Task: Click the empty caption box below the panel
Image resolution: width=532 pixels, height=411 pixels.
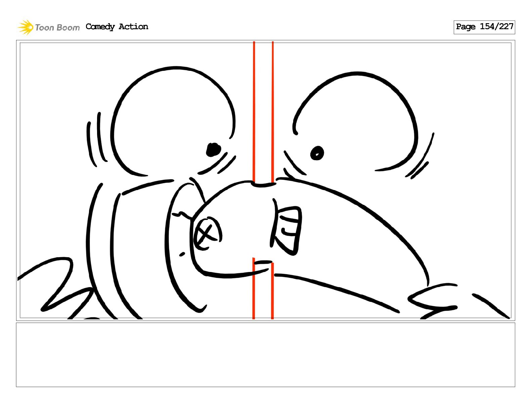Action: tap(265, 355)
